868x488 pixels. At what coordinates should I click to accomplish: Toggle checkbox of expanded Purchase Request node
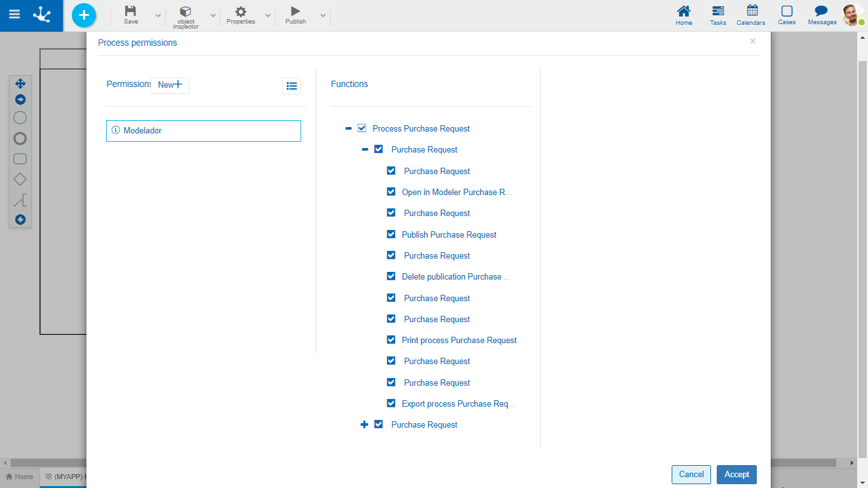tap(379, 149)
